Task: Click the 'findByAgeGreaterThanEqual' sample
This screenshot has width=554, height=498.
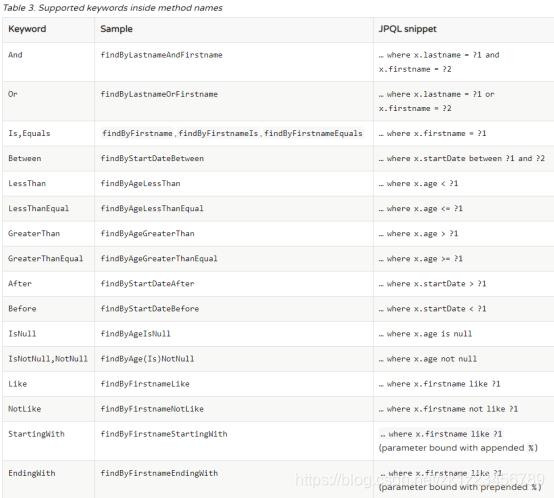Action: [x=159, y=259]
